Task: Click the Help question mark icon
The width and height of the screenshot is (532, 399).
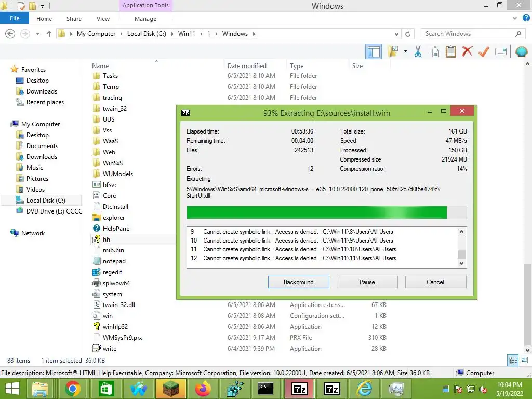Action: click(x=526, y=18)
